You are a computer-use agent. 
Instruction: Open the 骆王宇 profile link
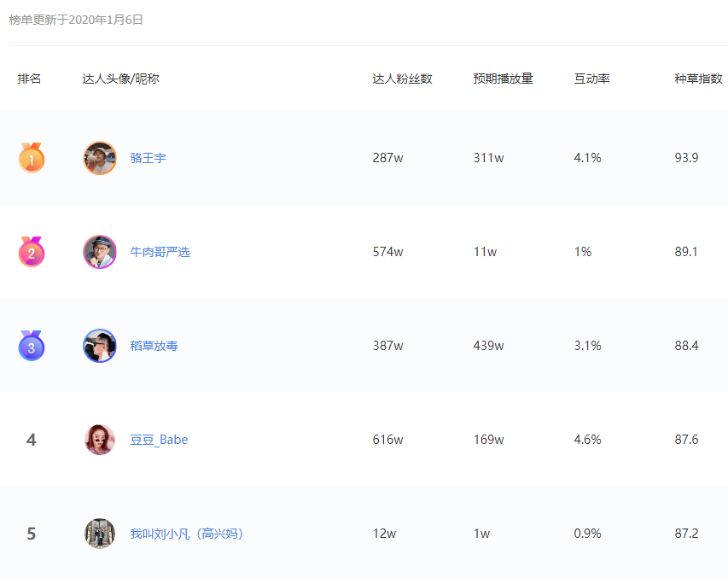click(149, 158)
